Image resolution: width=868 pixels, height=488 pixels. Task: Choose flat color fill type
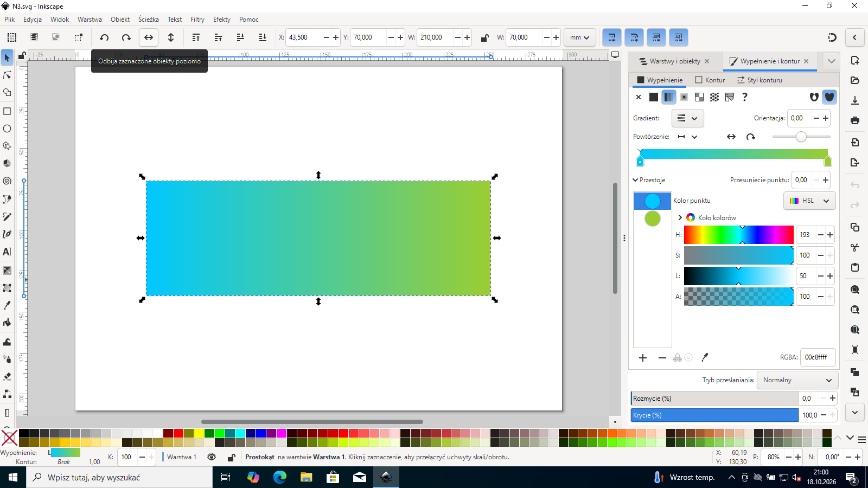pos(654,97)
